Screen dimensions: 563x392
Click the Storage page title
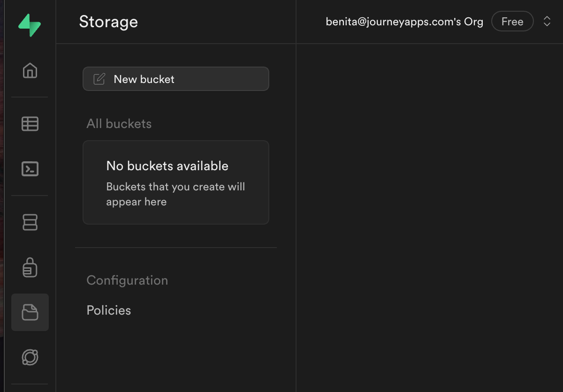pos(108,22)
